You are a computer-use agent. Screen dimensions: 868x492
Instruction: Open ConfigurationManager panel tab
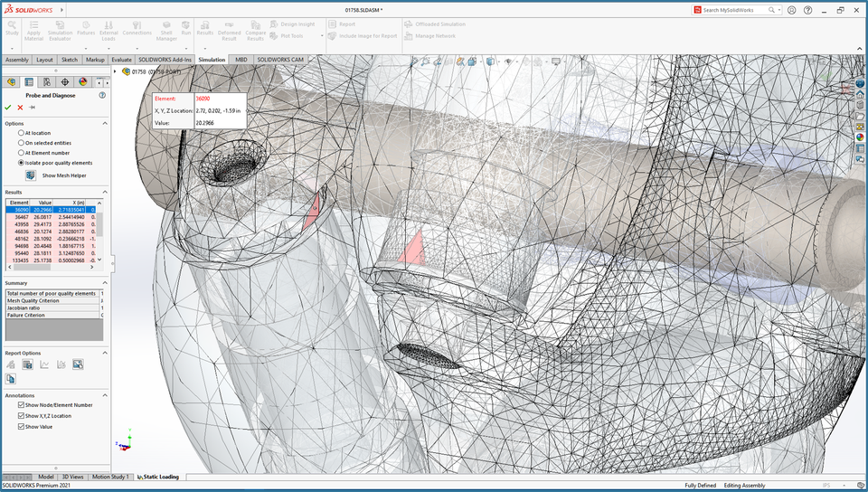46,82
